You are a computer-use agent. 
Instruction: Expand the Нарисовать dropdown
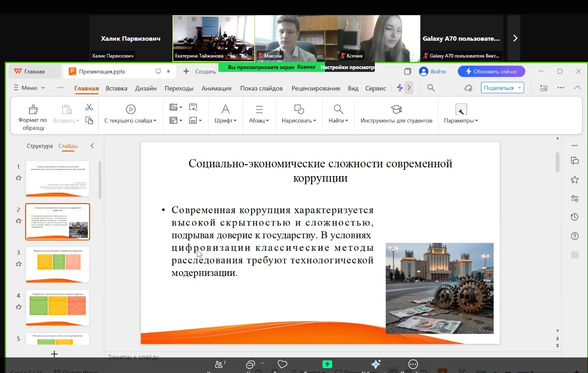coord(299,120)
